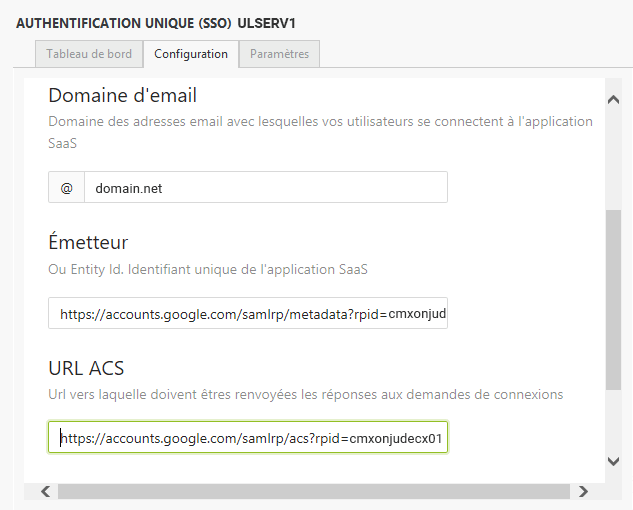Switch to the Tableau de bord tab
Image resolution: width=633 pixels, height=510 pixels.
[x=89, y=54]
